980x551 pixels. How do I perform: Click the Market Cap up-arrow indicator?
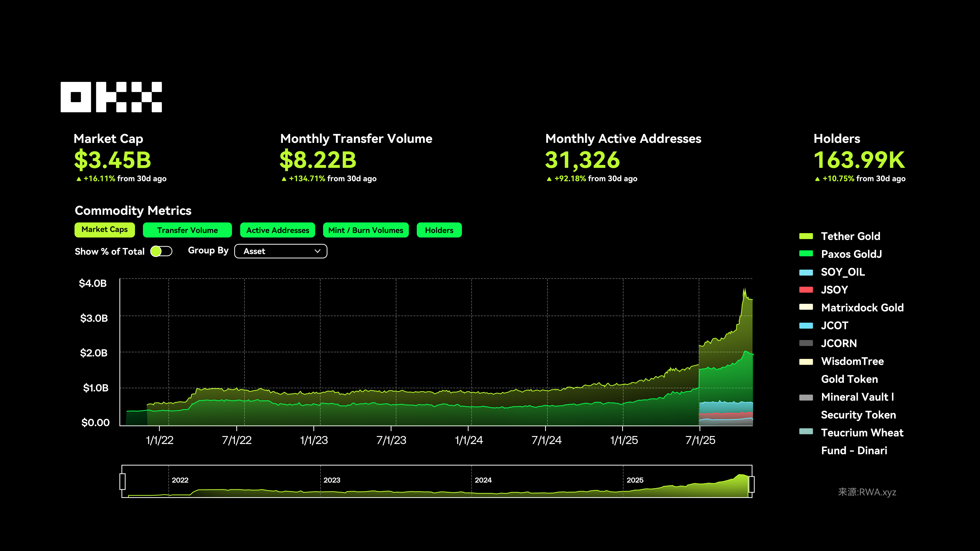click(x=79, y=179)
